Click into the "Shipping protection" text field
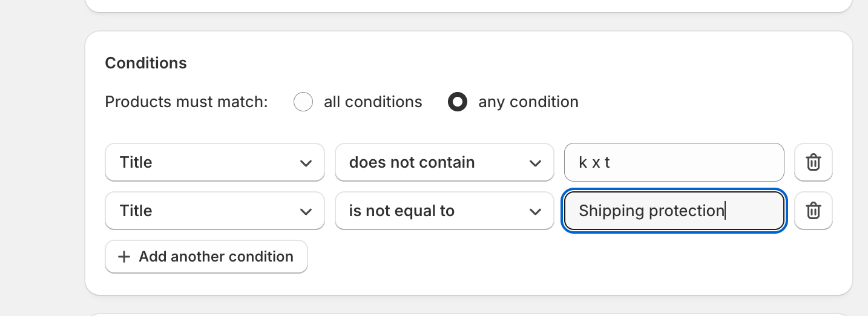This screenshot has width=868, height=316. (674, 211)
